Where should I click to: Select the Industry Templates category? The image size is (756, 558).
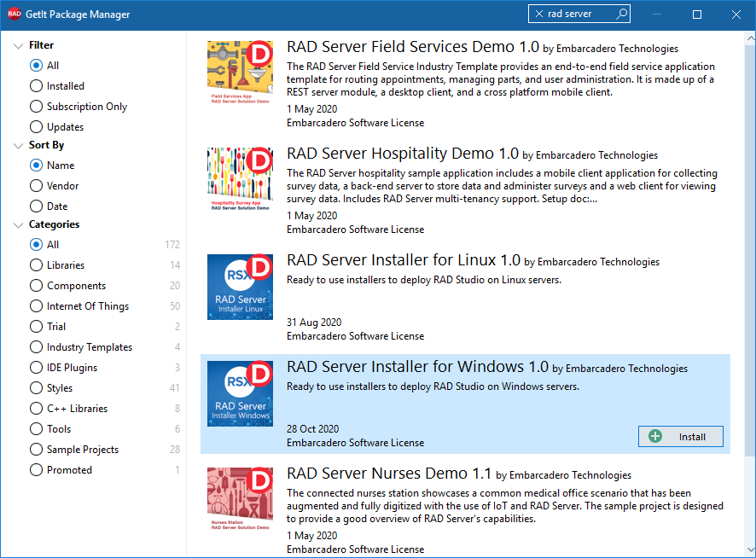[x=81, y=346]
